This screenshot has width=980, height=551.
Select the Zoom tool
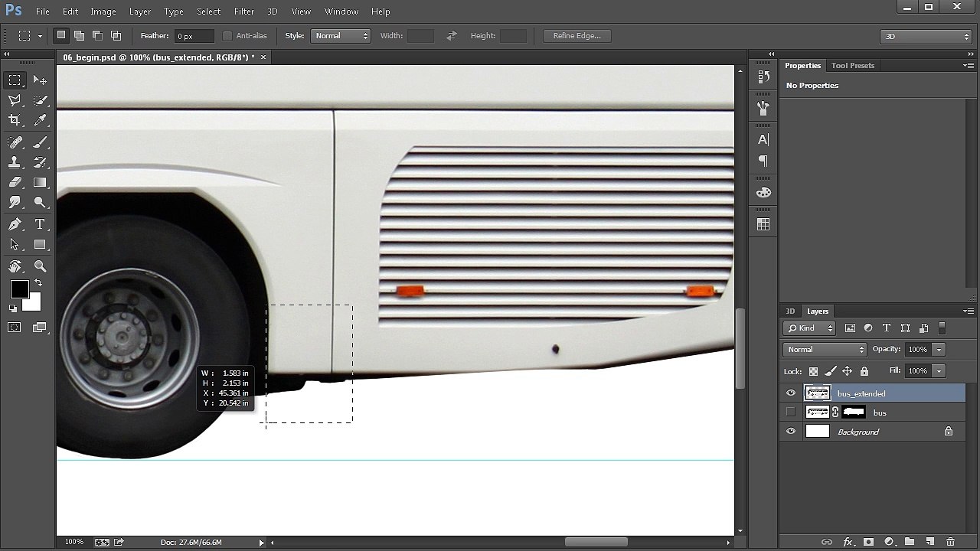point(40,266)
